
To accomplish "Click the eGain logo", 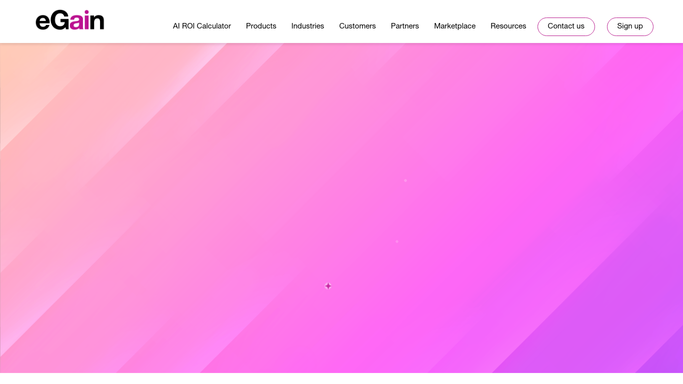I will [x=70, y=20].
